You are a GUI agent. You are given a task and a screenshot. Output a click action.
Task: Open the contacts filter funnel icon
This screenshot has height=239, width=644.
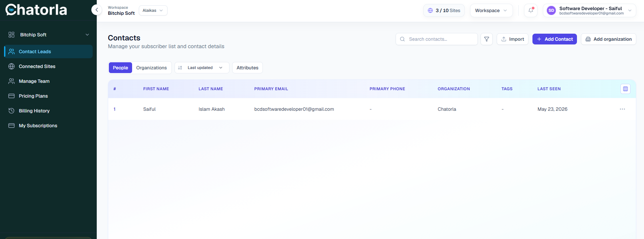click(x=487, y=39)
